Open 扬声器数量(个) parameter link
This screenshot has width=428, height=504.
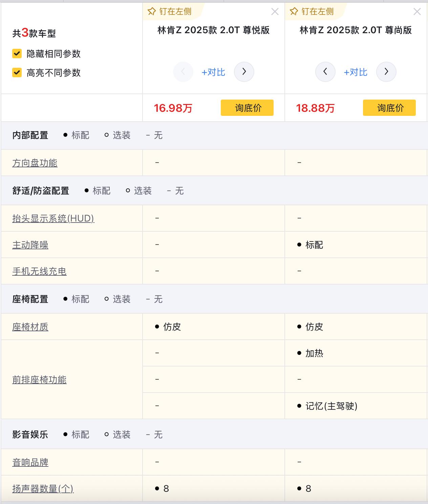tap(43, 489)
